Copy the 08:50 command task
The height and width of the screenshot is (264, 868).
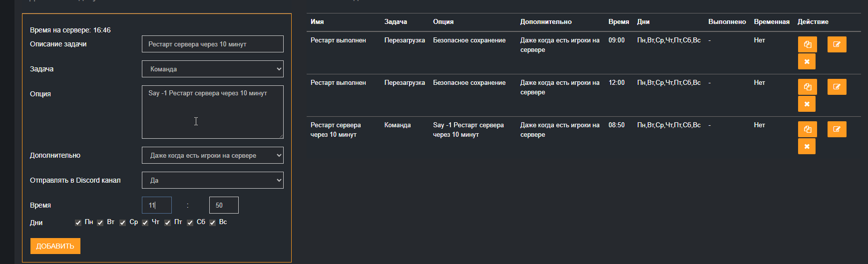[807, 129]
